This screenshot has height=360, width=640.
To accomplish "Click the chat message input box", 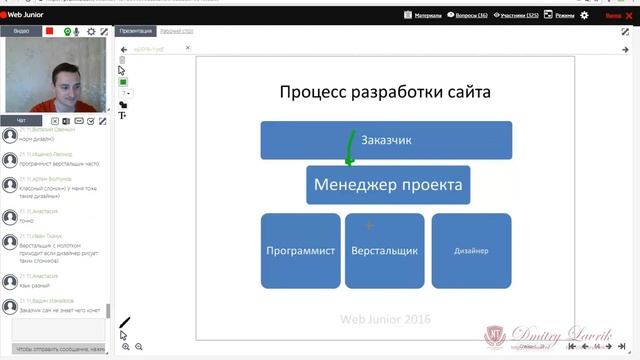I will coord(58,329).
